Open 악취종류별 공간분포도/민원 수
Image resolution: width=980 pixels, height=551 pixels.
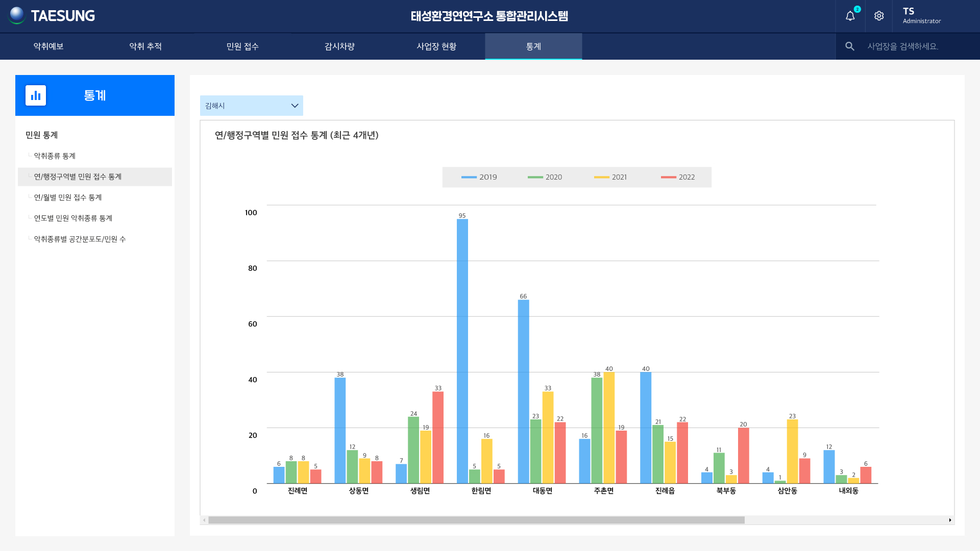80,239
